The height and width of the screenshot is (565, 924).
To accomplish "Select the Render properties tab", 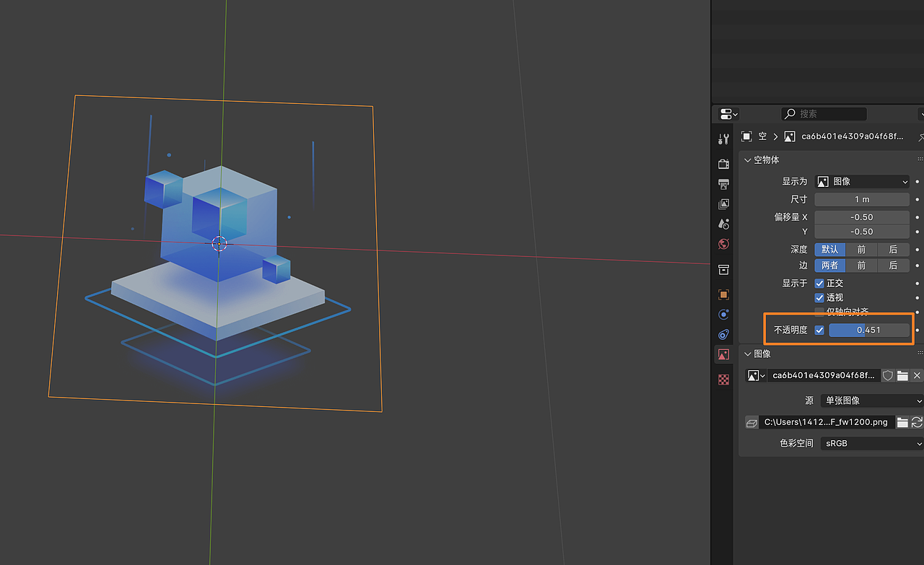I will [723, 163].
